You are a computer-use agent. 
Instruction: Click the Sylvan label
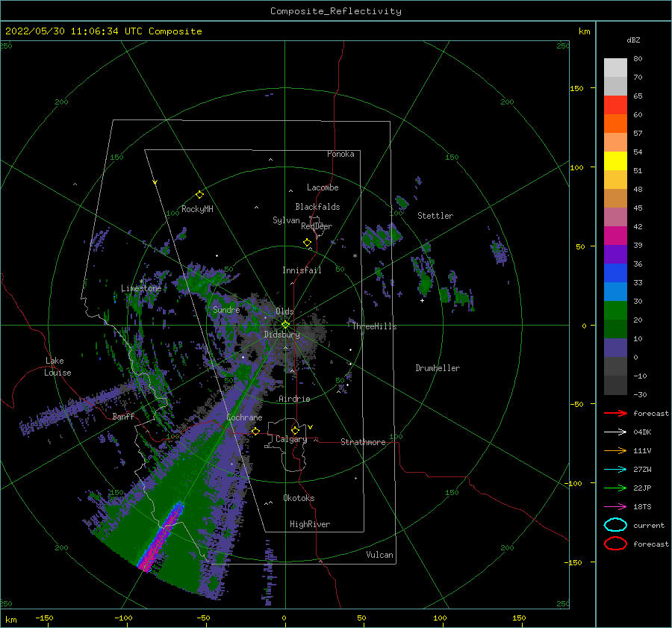pyautogui.click(x=286, y=220)
